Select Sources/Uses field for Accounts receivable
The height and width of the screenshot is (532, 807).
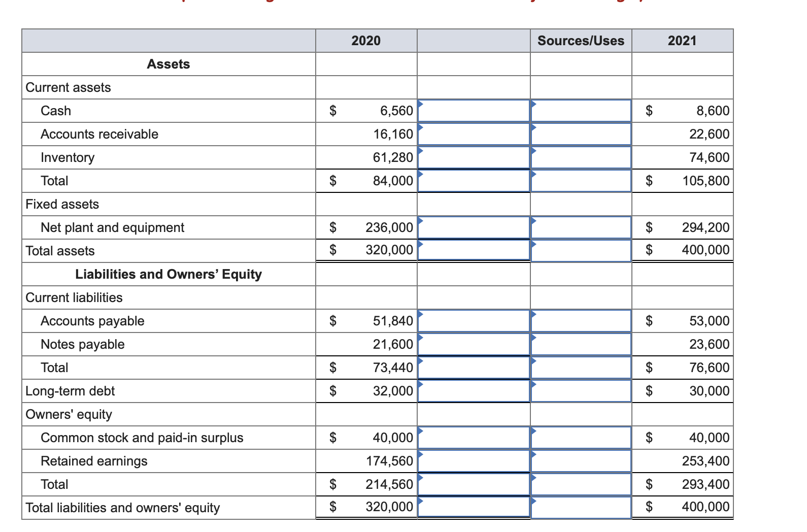coord(581,134)
